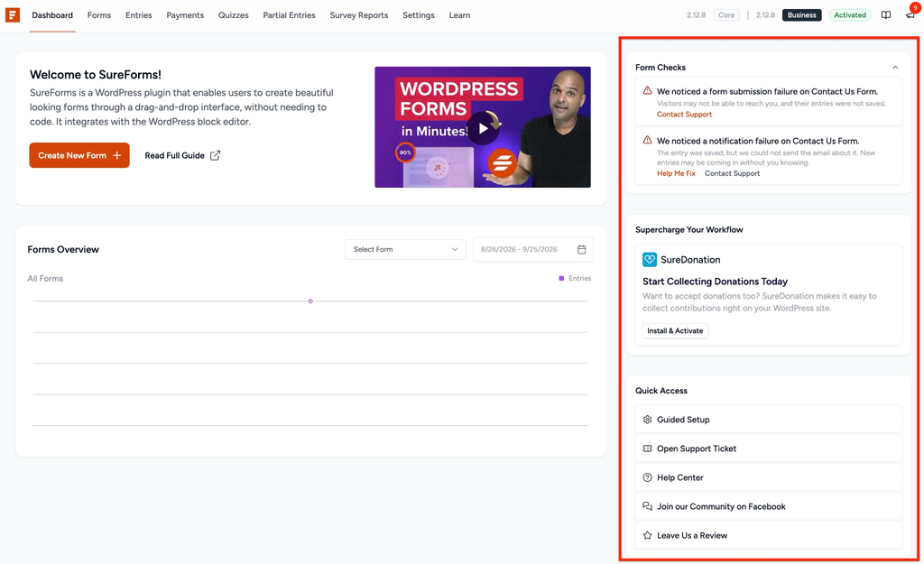Image resolution: width=924 pixels, height=564 pixels.
Task: Open the Payments tab
Action: click(x=185, y=15)
